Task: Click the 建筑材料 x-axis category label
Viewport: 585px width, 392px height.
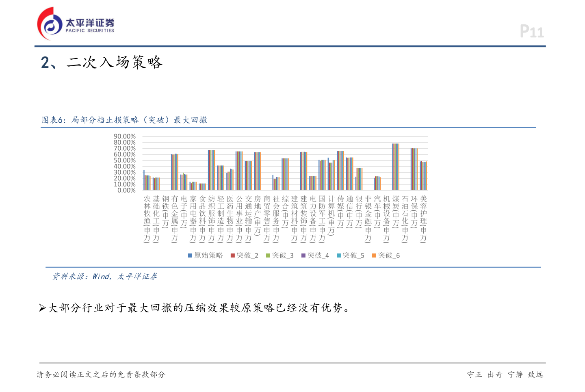Action: pyautogui.click(x=295, y=219)
